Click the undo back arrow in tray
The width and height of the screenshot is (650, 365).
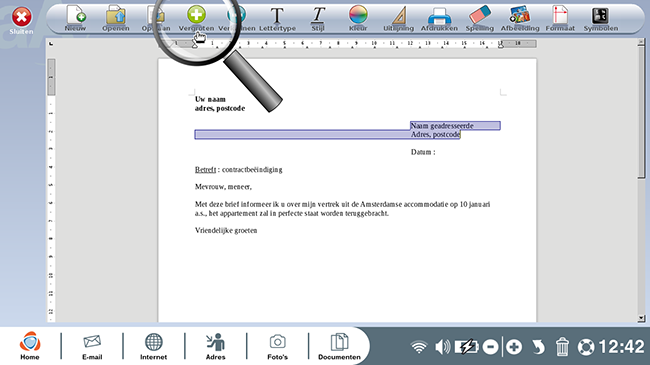pyautogui.click(x=538, y=347)
